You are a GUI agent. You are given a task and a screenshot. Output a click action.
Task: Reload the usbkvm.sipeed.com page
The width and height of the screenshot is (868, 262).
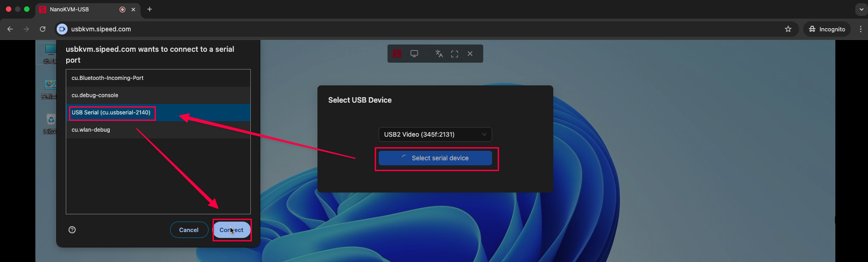pyautogui.click(x=43, y=29)
